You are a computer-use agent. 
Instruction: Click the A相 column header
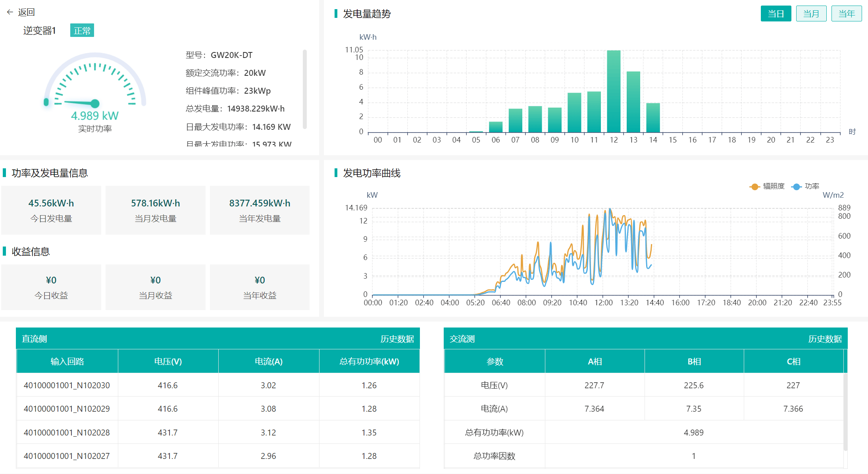pos(595,361)
